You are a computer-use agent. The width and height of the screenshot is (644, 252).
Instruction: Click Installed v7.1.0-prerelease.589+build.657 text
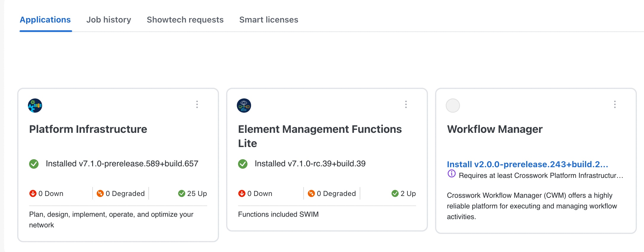tap(122, 164)
